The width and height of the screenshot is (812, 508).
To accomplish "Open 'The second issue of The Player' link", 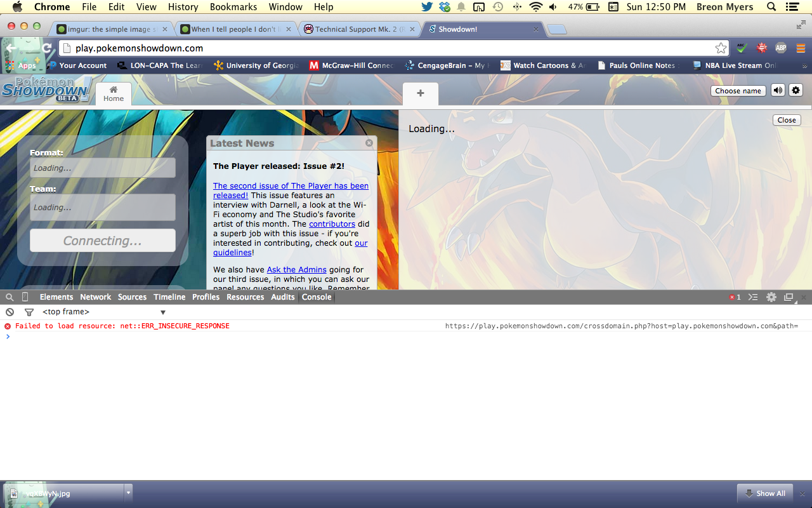I will coord(291,190).
